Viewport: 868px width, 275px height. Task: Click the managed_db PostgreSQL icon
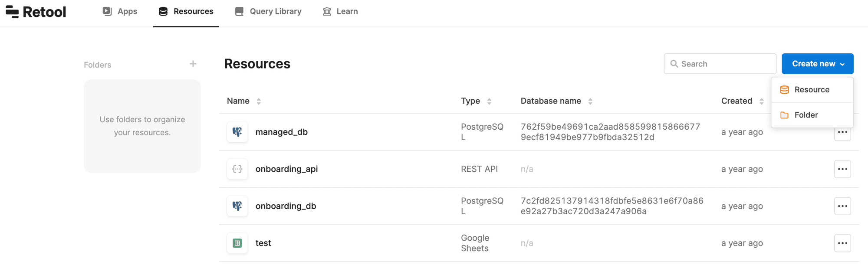(x=237, y=132)
